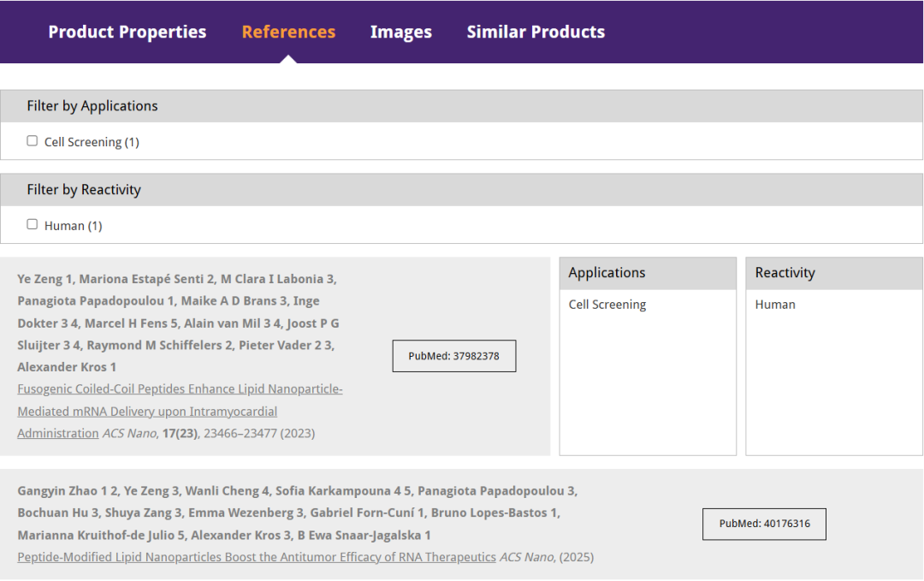This screenshot has height=581, width=924.
Task: Enable the Human reactivity filter checkbox
Action: 33,224
